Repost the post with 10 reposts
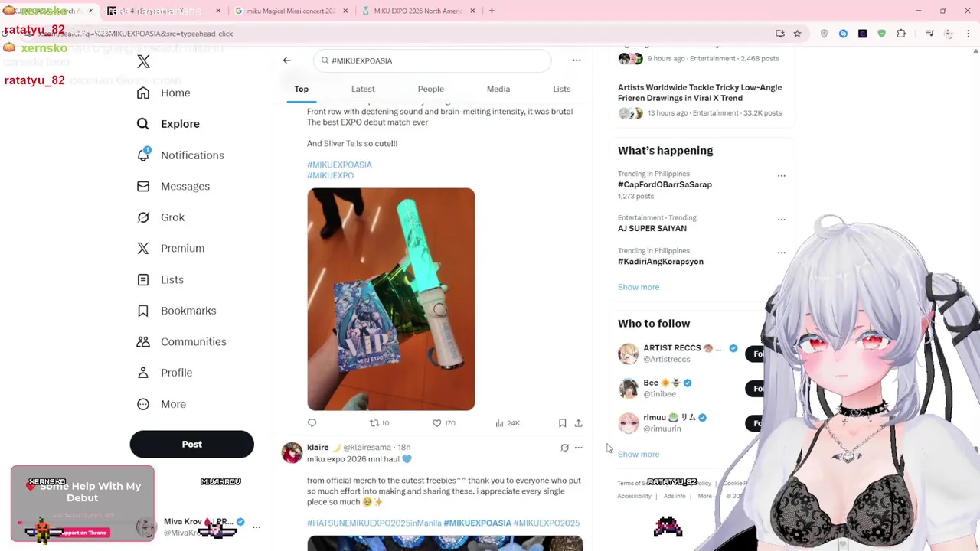This screenshot has width=980, height=551. [x=380, y=422]
